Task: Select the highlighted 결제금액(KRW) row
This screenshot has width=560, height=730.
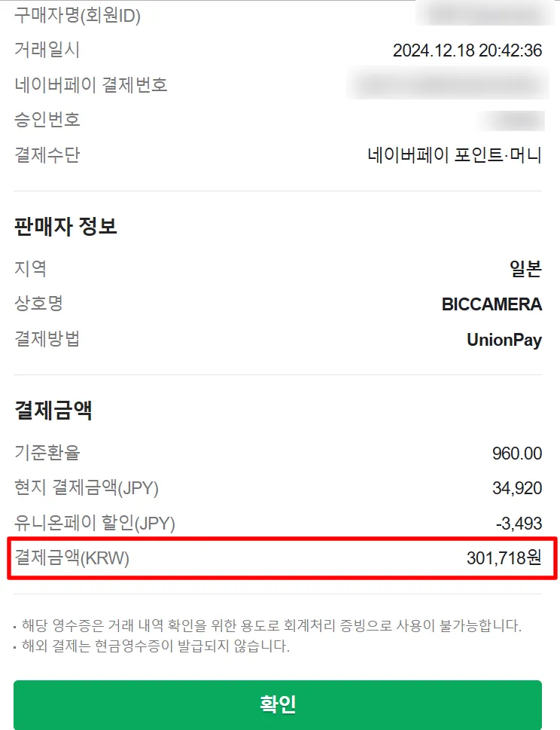Action: point(280,559)
